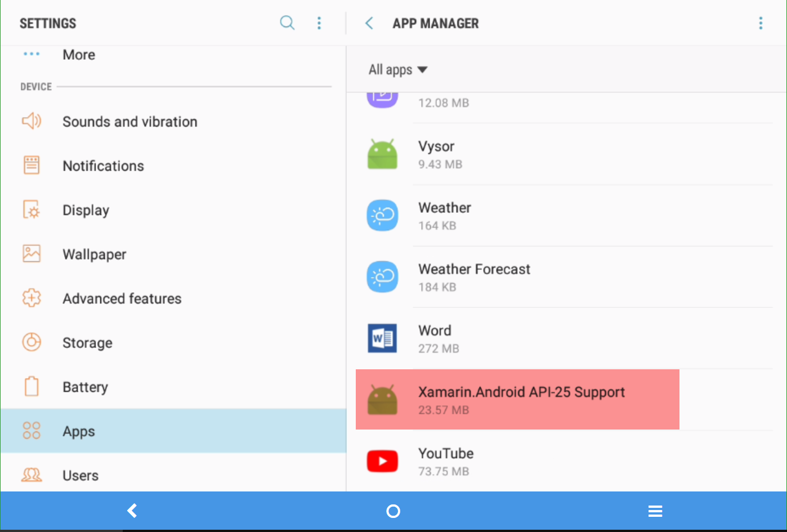Click the 272 MB size text
787x532 pixels.
(439, 348)
